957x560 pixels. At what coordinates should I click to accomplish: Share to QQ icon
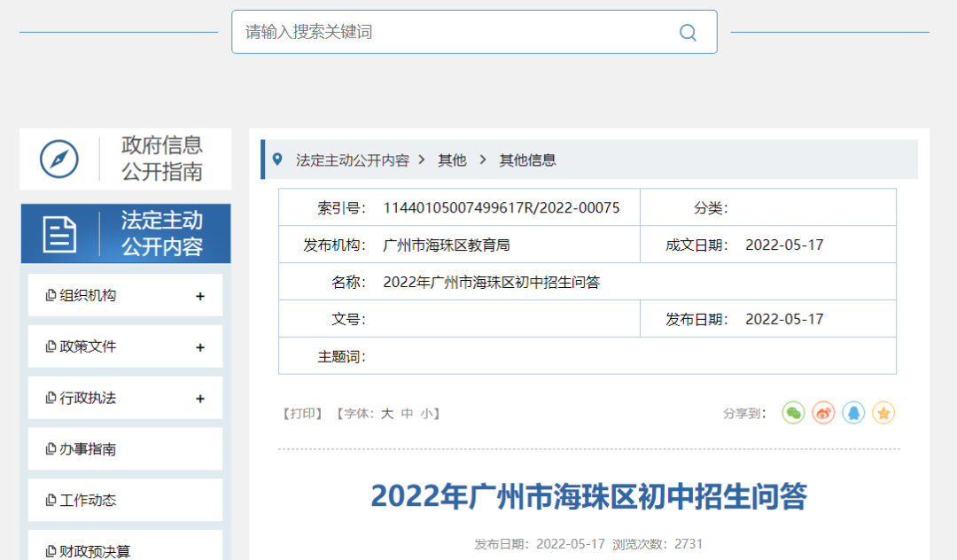pos(853,413)
